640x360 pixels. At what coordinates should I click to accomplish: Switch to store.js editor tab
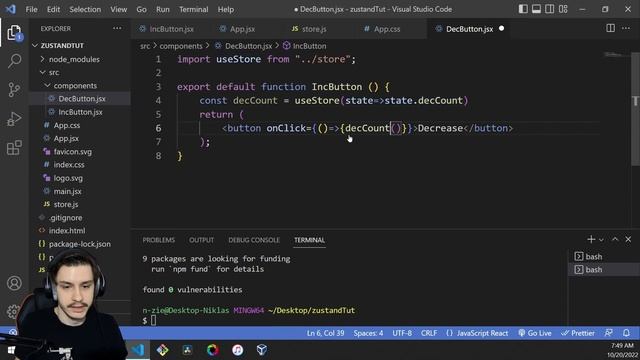click(x=314, y=29)
